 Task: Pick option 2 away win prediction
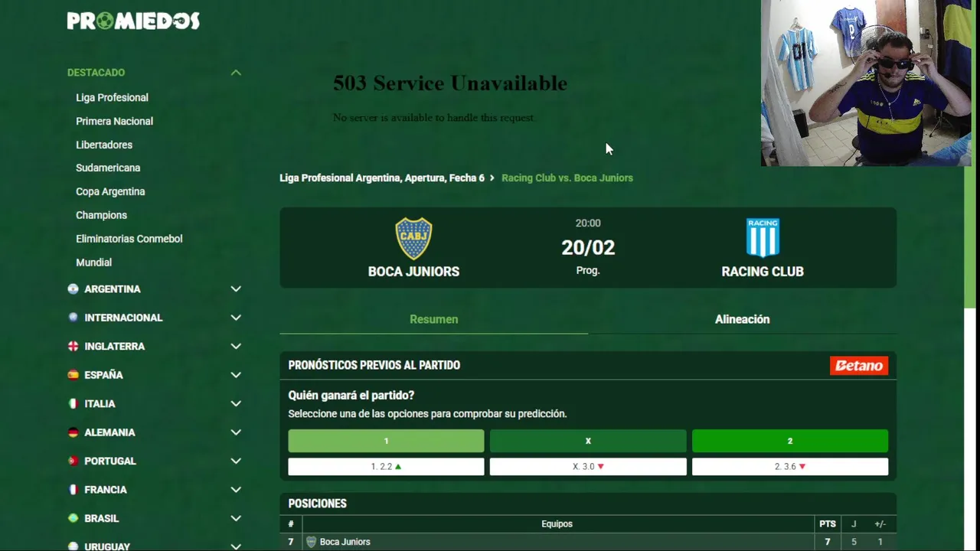click(x=790, y=441)
